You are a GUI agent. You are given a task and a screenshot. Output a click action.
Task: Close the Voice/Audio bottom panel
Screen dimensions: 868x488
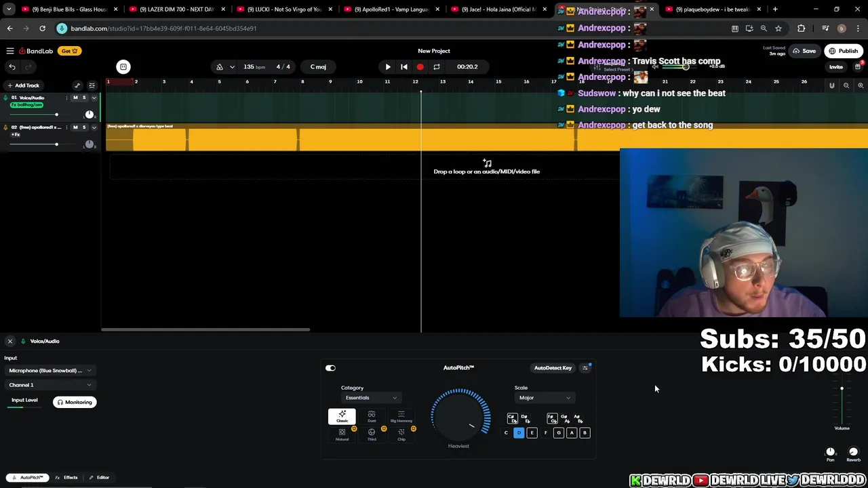10,341
